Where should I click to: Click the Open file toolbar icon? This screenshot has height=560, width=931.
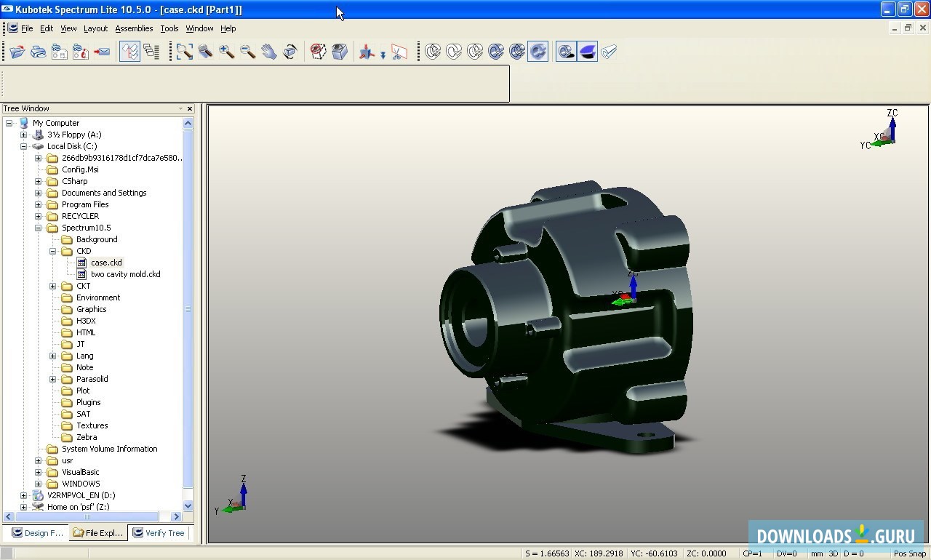tap(17, 52)
